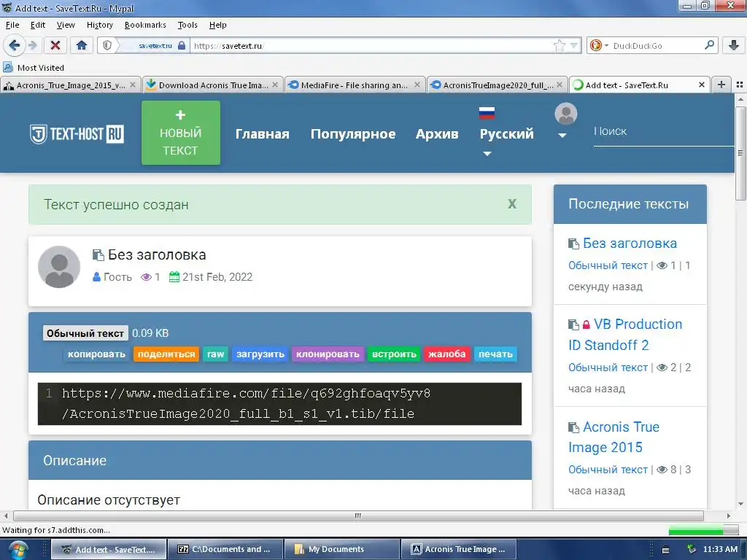This screenshot has width=747, height=560.
Task: Dismiss the Текст успешно создан alert
Action: click(512, 204)
